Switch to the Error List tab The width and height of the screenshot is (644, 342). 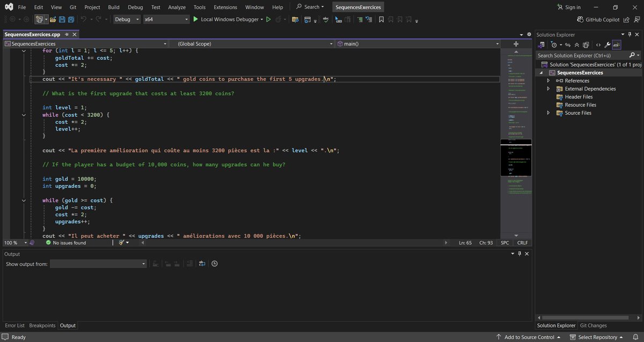(x=14, y=325)
